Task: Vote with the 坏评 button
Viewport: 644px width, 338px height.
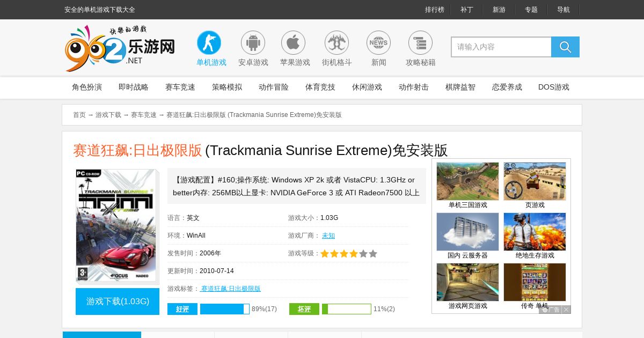Action: [x=304, y=309]
